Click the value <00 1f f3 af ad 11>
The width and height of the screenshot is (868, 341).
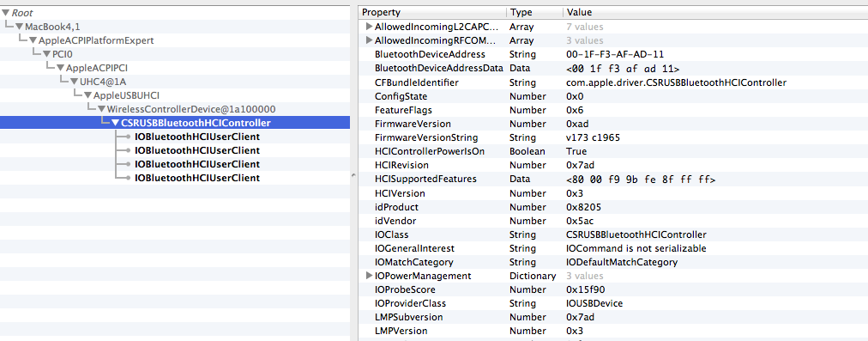click(623, 68)
